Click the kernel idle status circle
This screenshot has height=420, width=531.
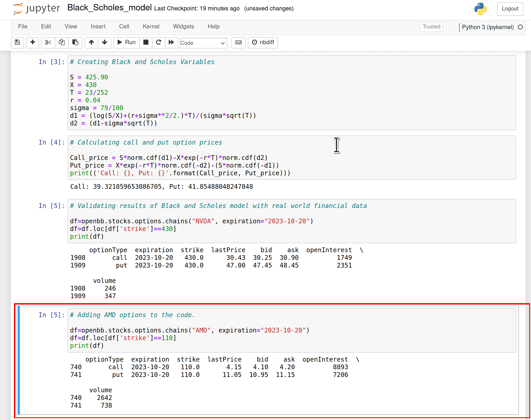tap(520, 27)
